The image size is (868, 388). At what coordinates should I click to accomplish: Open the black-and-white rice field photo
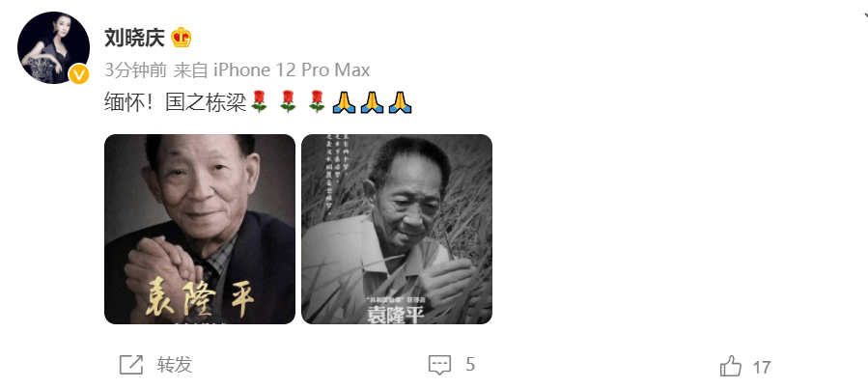[397, 229]
